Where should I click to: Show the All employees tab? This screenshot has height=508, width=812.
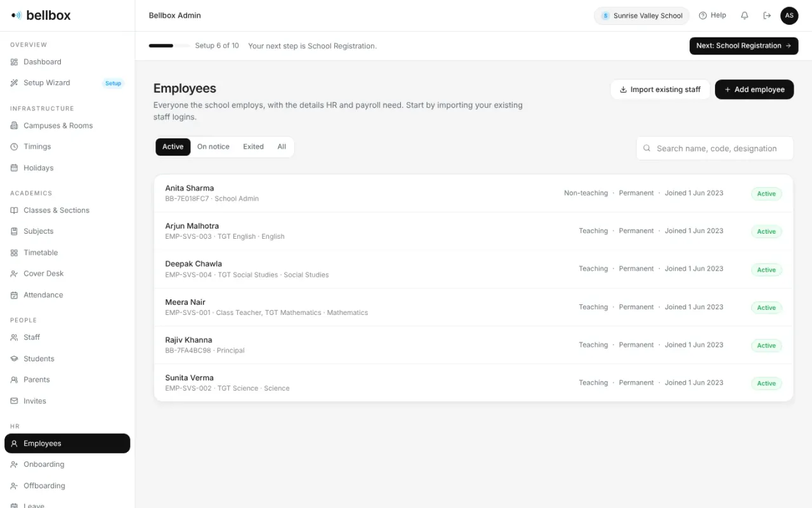tap(282, 147)
